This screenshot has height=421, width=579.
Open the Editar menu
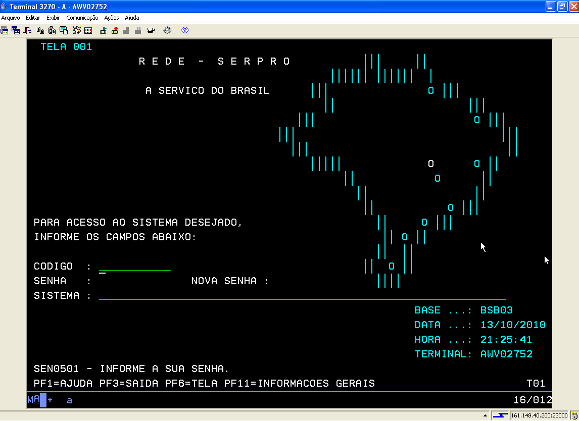pyautogui.click(x=32, y=18)
